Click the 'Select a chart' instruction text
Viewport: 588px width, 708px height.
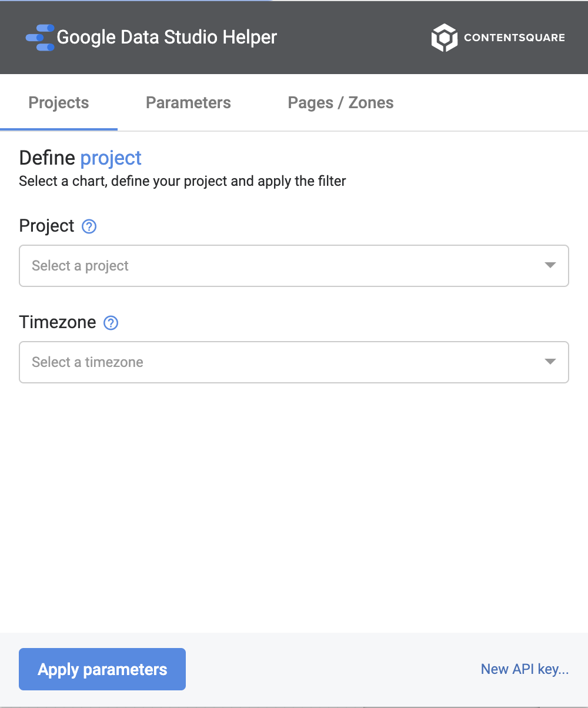tap(183, 181)
